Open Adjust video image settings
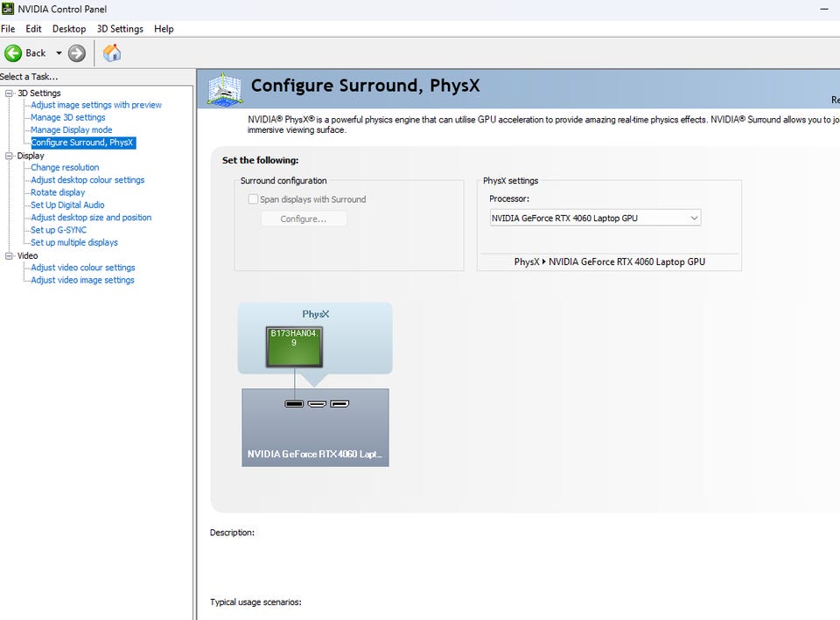Screen dimensions: 840x620 pyautogui.click(x=82, y=280)
